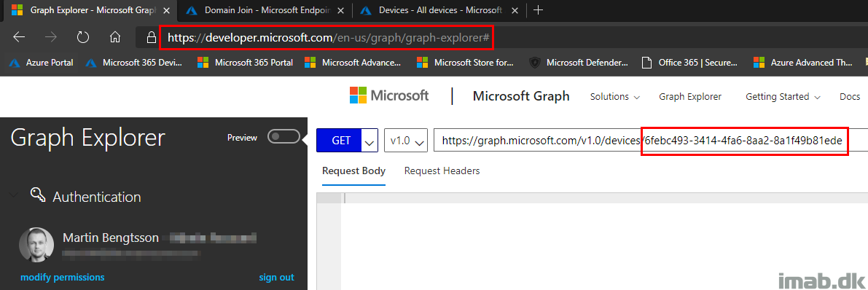Close the Graph Explorer browser tab
Viewport: 868px width, 290px height.
pos(167,10)
